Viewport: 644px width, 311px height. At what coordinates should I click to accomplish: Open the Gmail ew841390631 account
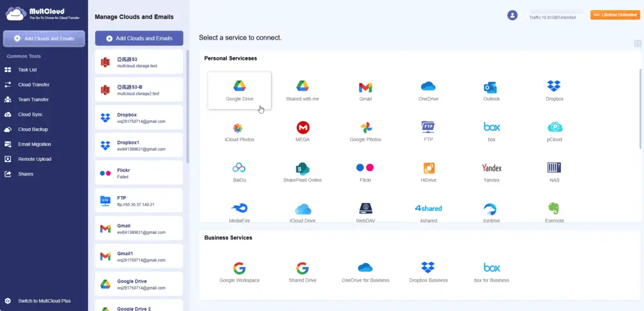139,229
